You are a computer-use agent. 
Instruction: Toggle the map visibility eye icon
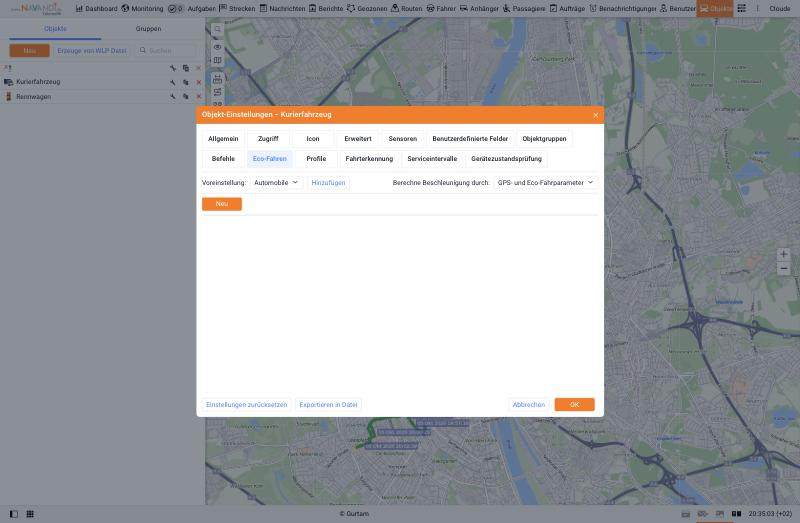(217, 47)
